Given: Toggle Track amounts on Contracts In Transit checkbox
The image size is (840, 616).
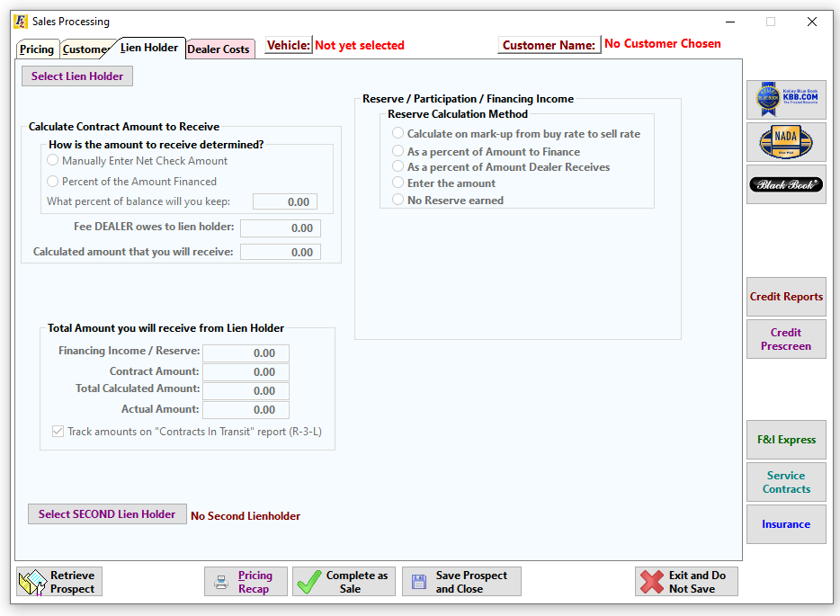Looking at the screenshot, I should coord(58,432).
